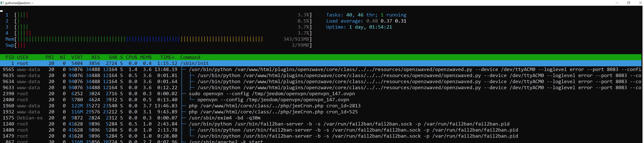This screenshot has height=143, width=644.
Task: Minimize the terminal window
Action: 617,3
